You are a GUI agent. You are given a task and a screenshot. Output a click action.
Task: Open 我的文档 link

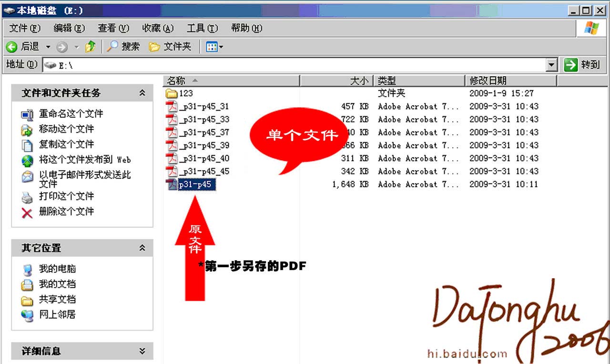(57, 284)
